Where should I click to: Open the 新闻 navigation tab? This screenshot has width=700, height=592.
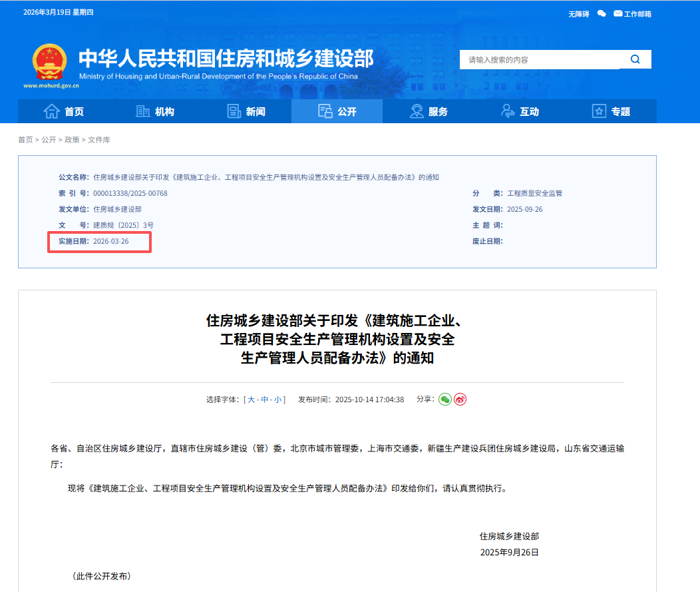(246, 111)
